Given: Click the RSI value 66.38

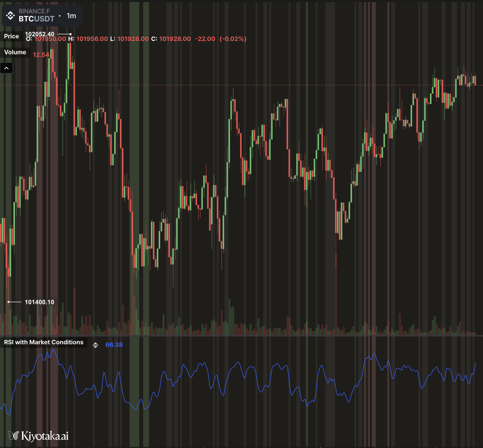Looking at the screenshot, I should (x=114, y=345).
